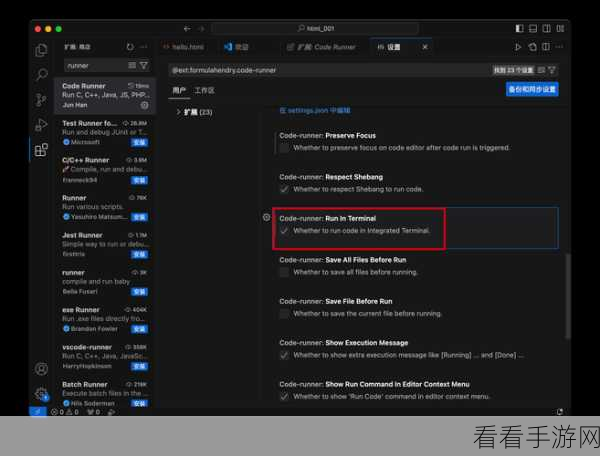This screenshot has width=600, height=456.
Task: Install Test Runner for Java extension
Action: pos(139,143)
